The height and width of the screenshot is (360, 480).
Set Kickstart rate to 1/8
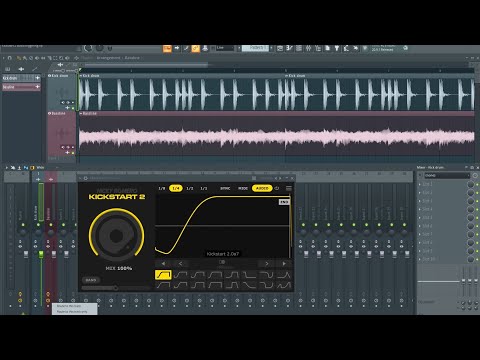tap(162, 188)
